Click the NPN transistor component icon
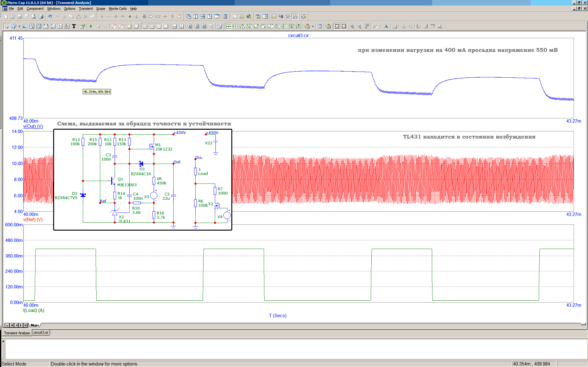Image resolution: width=588 pixels, height=367 pixels. 137,17
